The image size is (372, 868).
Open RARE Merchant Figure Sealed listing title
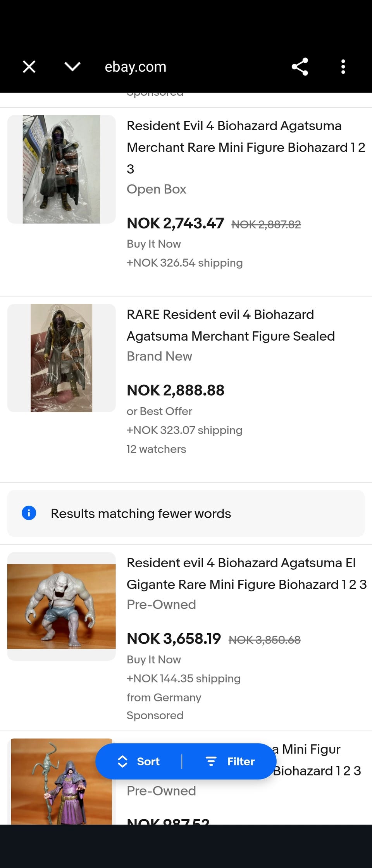coord(231,325)
